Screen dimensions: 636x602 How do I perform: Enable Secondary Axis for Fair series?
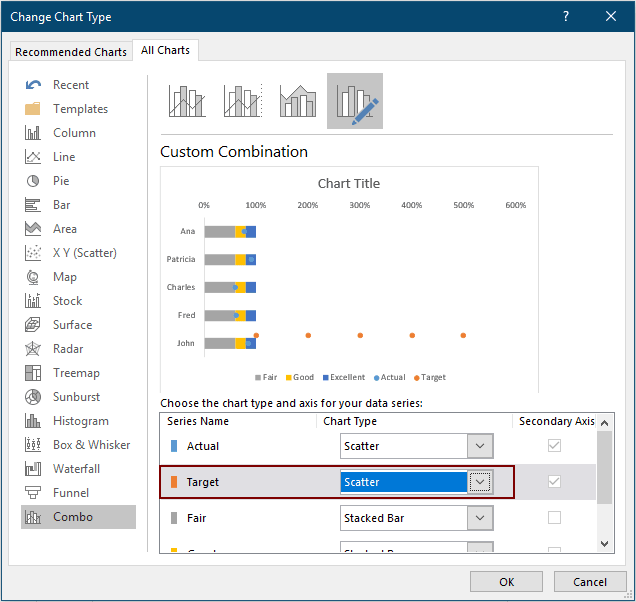click(x=554, y=518)
